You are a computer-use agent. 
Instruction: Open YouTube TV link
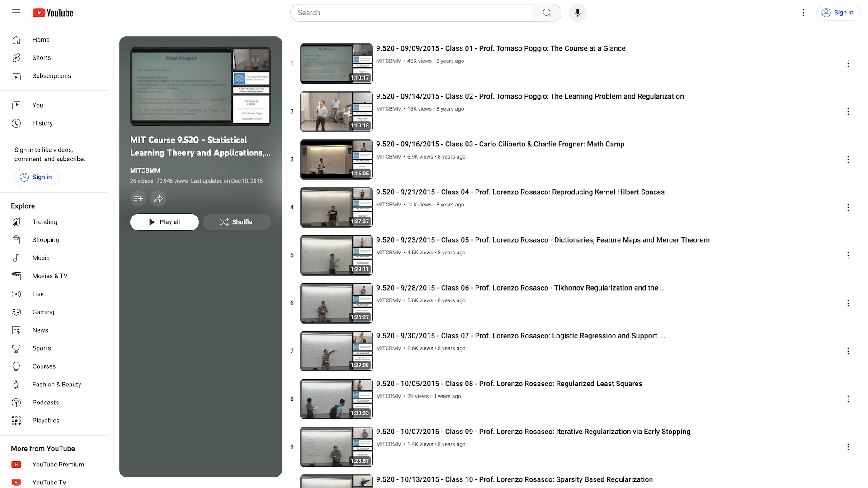54,482
